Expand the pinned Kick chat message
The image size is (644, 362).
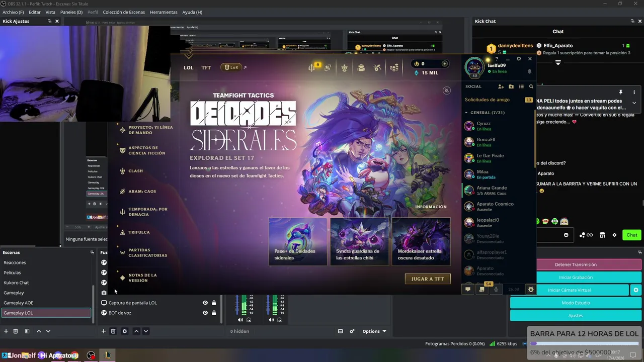(x=634, y=103)
